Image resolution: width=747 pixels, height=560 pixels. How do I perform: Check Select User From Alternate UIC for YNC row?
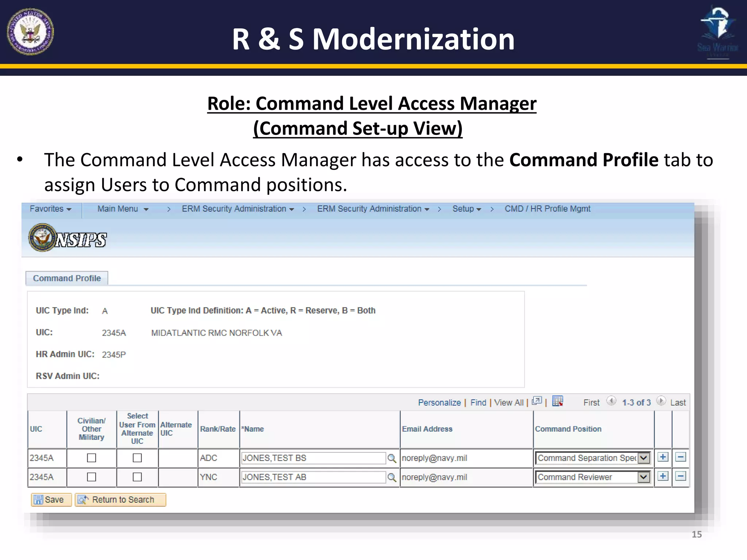[x=137, y=477]
